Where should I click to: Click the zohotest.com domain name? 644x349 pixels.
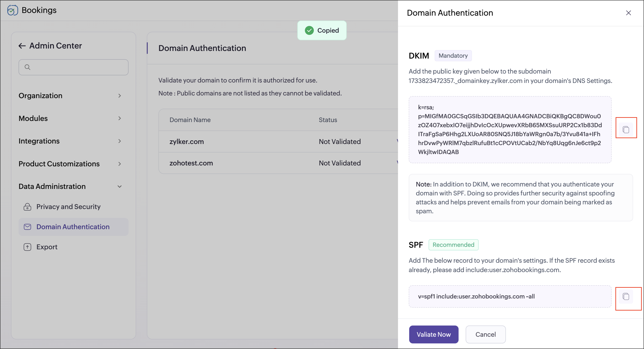click(x=191, y=163)
